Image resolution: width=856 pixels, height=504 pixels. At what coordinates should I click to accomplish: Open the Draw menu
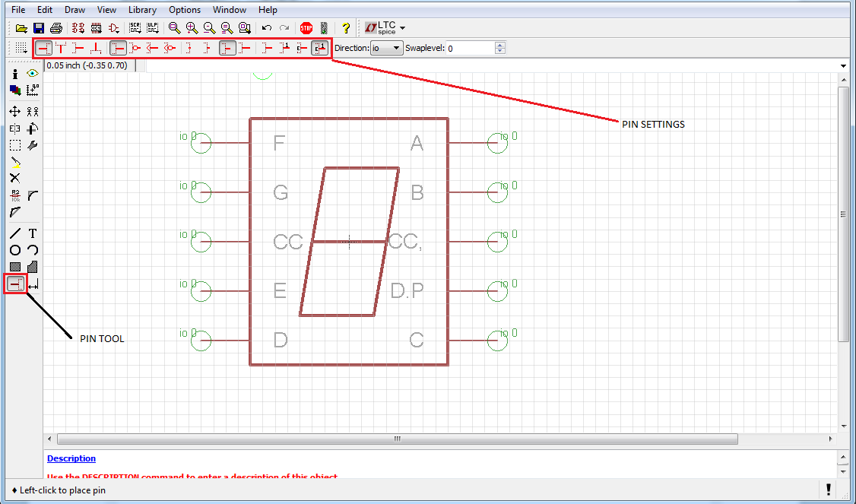pyautogui.click(x=75, y=9)
